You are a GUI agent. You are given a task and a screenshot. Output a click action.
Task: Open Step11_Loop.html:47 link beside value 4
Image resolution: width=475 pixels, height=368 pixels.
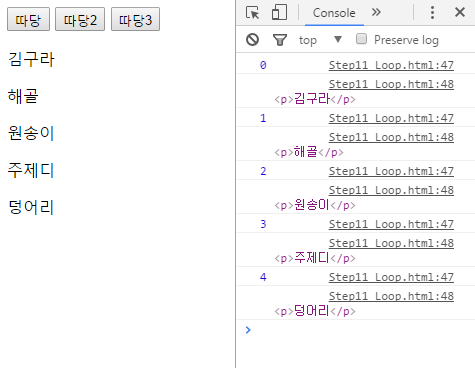pyautogui.click(x=391, y=277)
